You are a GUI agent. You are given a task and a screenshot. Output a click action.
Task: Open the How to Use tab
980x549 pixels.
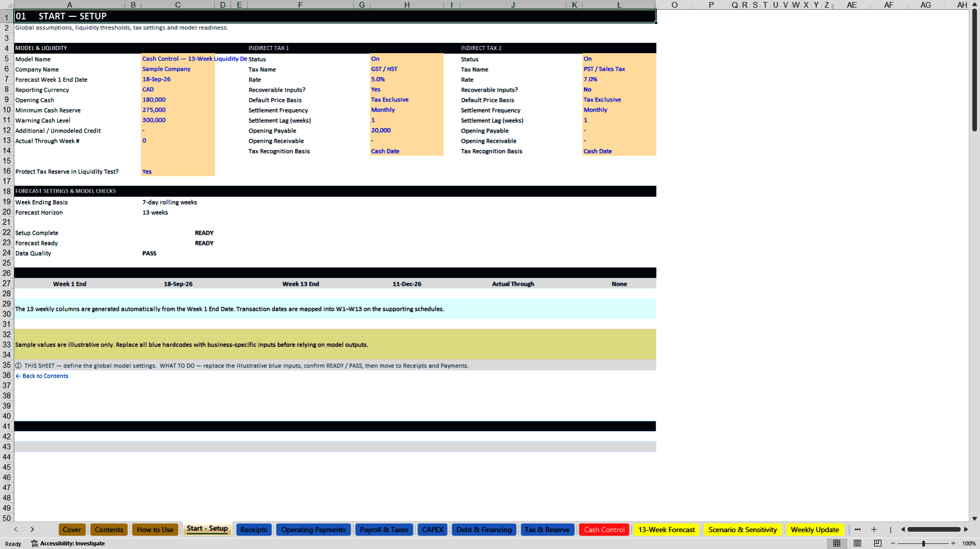[x=155, y=530]
